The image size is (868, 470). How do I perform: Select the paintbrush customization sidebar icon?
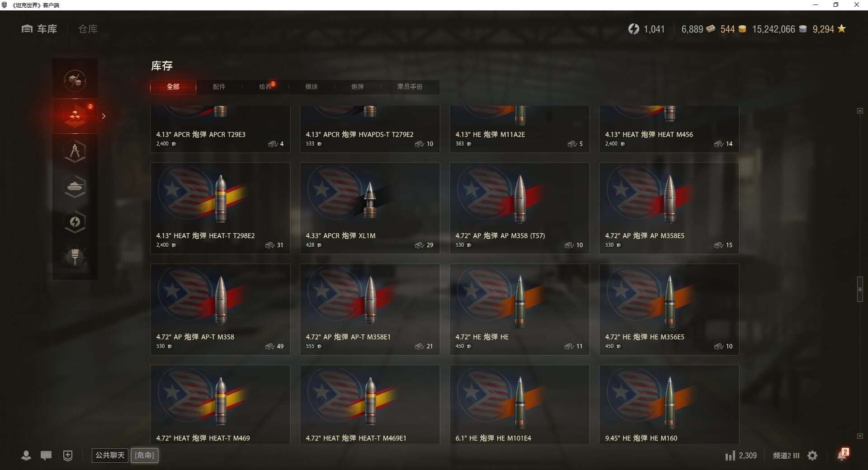75,257
